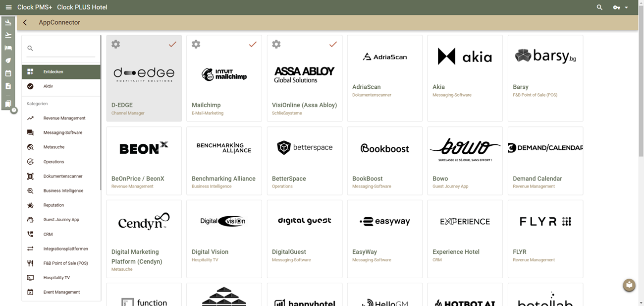Click the Messaging-Software chat icon
The image size is (644, 306).
point(30,132)
